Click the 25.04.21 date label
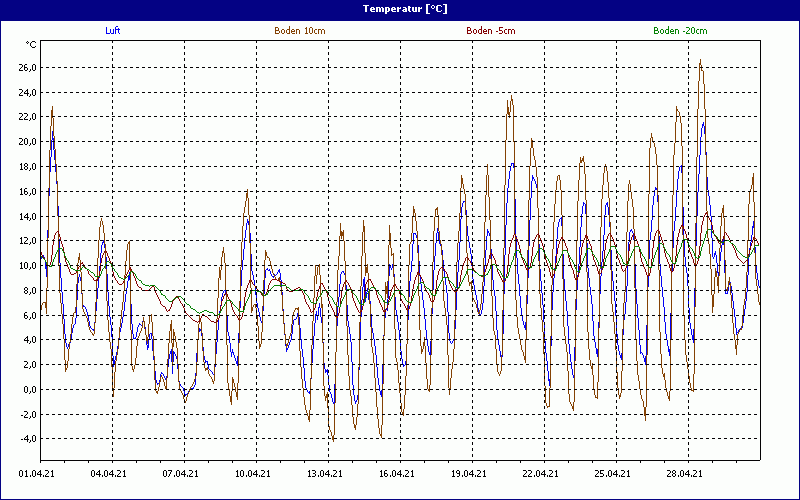This screenshot has width=800, height=500. (x=613, y=474)
